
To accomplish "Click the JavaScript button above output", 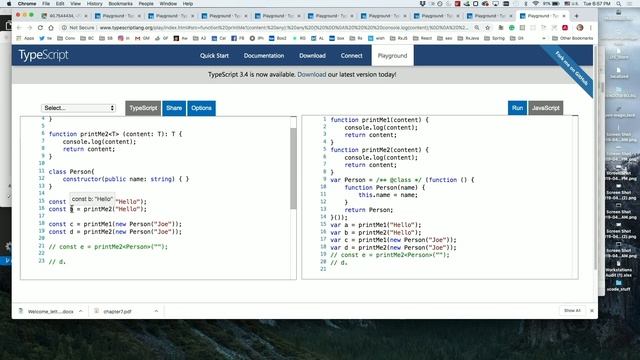I will (545, 108).
